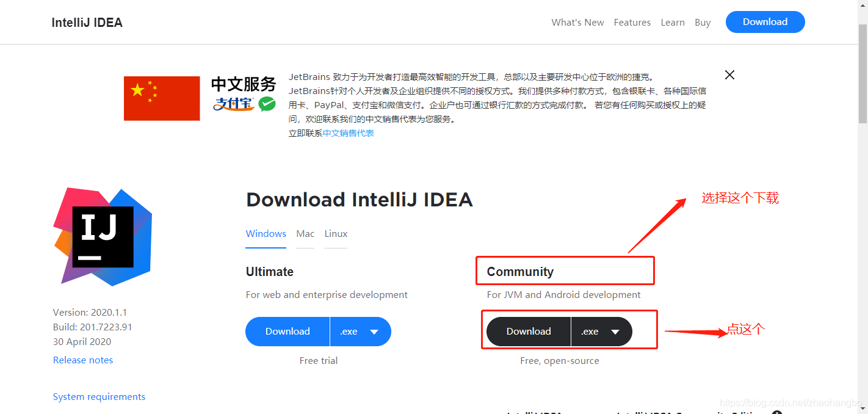Click the IntelliJ IDEA 'IJ' logo image
This screenshot has height=414, width=868.
pos(103,236)
